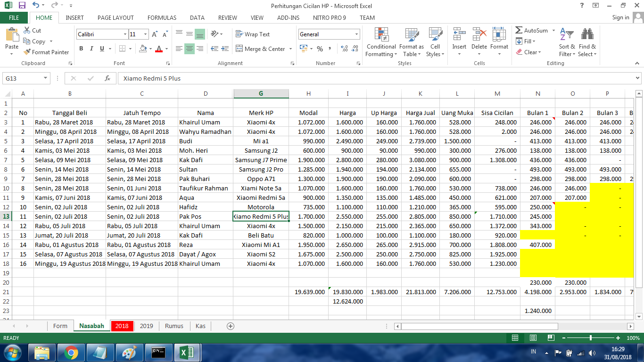Image resolution: width=644 pixels, height=362 pixels.
Task: Open the Fill dropdown
Action: click(x=526, y=41)
